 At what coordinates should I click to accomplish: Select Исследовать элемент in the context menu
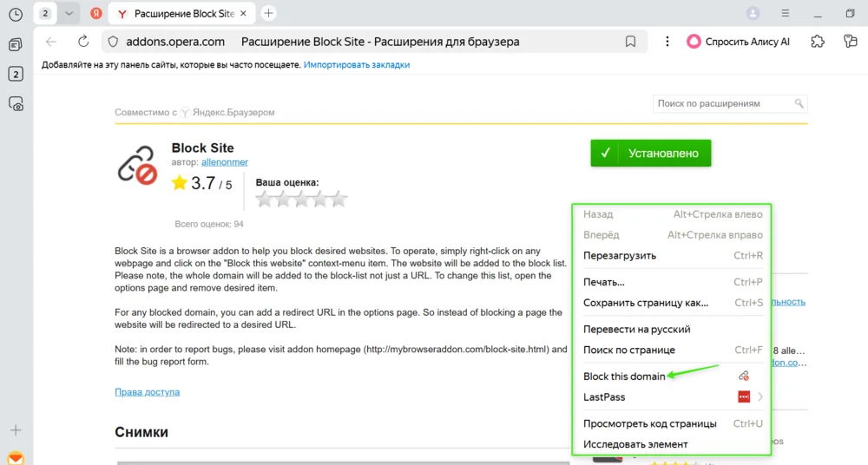pos(673,444)
